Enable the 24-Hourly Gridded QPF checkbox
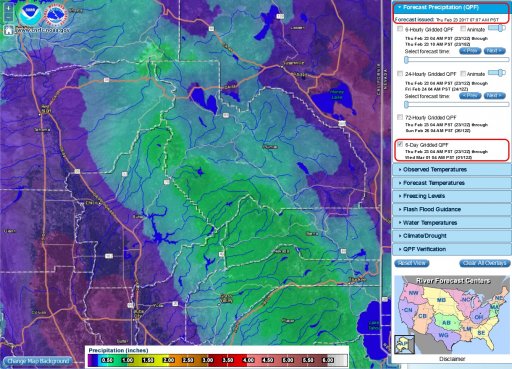The image size is (512, 369). tap(400, 74)
